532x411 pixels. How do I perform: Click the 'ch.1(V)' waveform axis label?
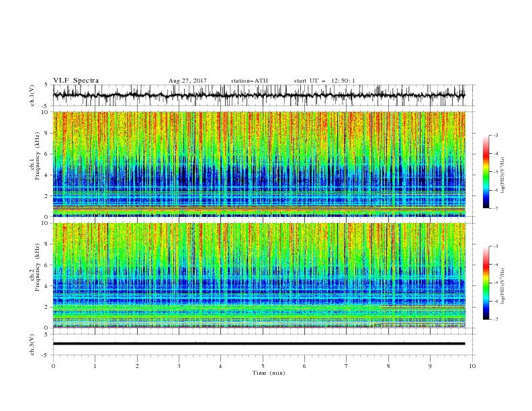32,95
